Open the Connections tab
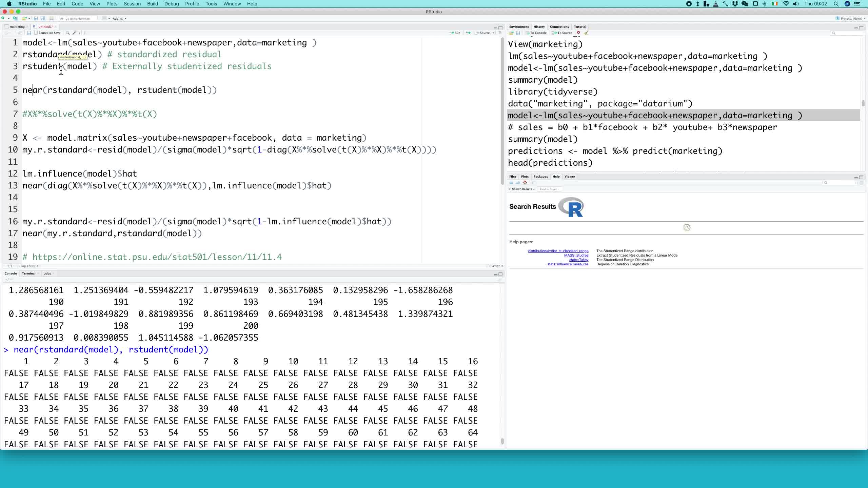868x488 pixels. [x=559, y=26]
